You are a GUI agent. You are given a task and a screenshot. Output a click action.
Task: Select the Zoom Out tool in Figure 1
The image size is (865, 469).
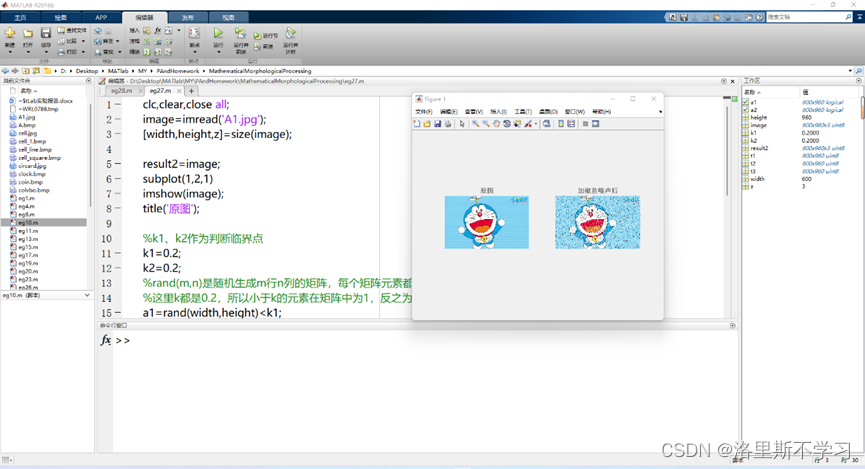(x=486, y=124)
